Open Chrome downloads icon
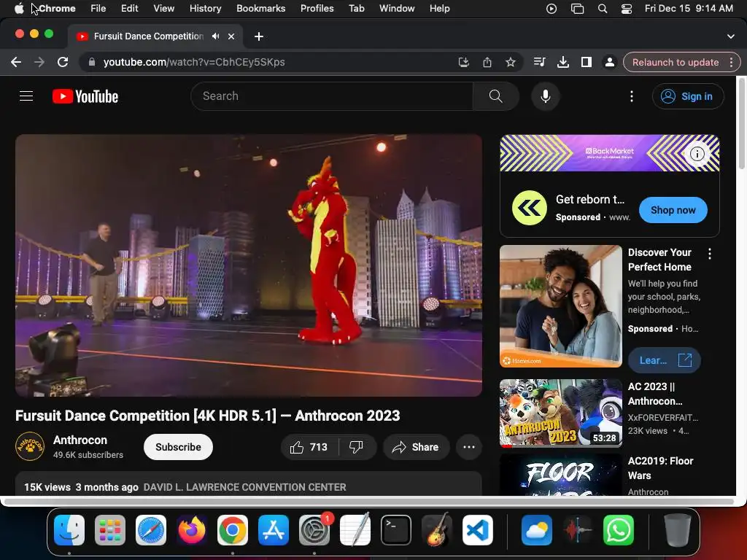The height and width of the screenshot is (560, 747). point(563,62)
